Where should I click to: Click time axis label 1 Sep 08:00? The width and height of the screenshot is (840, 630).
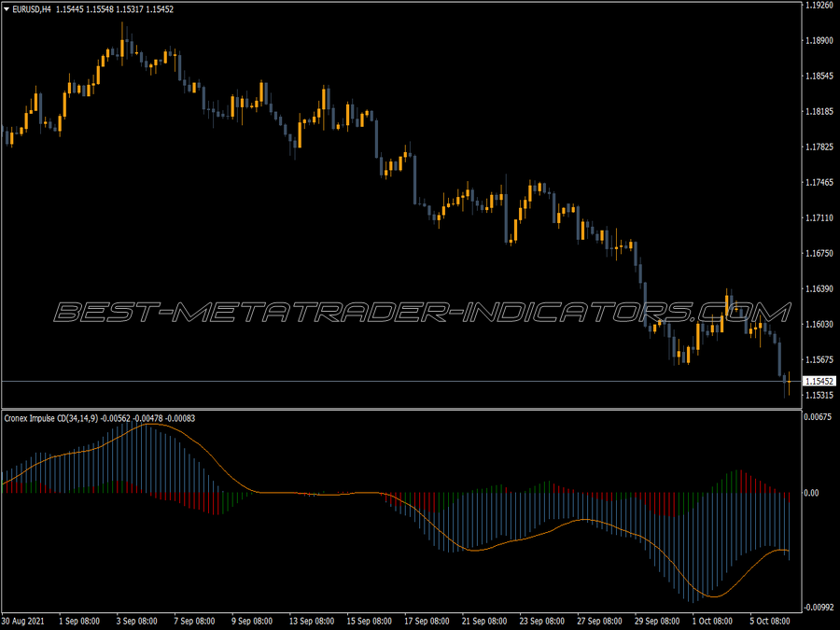pos(79,622)
